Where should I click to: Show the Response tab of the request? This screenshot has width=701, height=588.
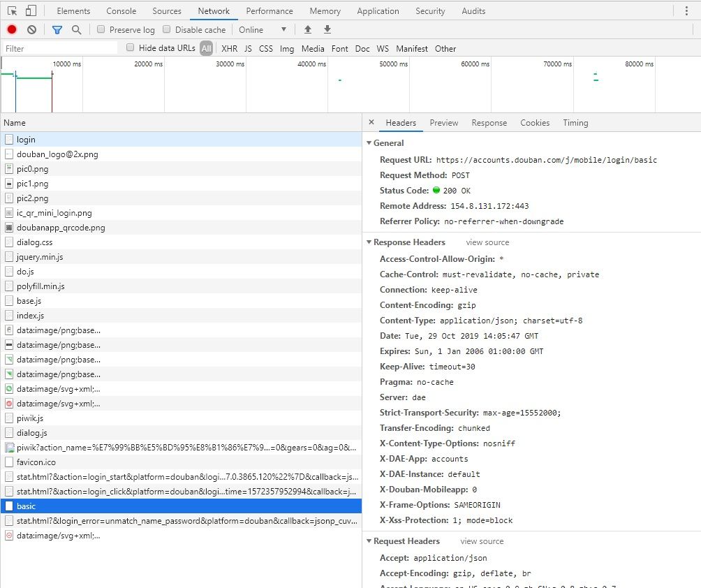[x=489, y=122]
